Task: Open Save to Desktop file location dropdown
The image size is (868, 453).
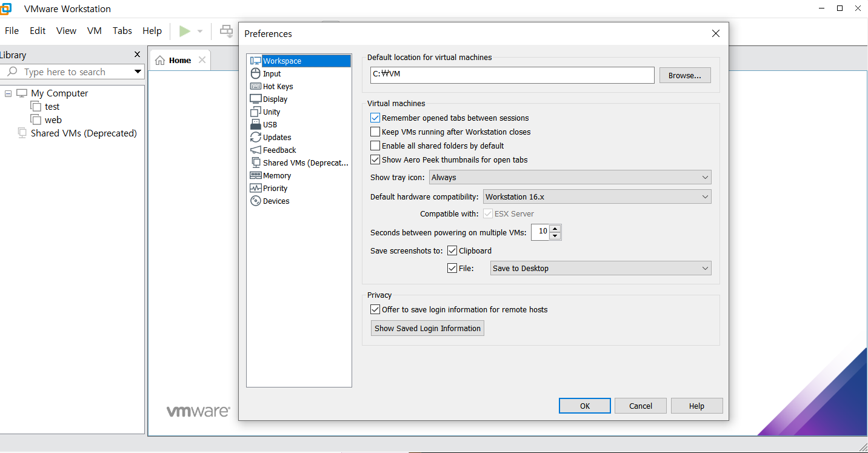Action: [x=601, y=268]
